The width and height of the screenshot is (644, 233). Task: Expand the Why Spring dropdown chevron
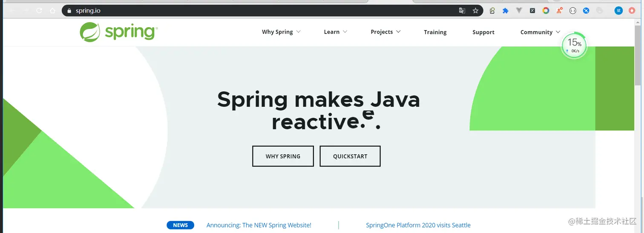click(x=298, y=31)
